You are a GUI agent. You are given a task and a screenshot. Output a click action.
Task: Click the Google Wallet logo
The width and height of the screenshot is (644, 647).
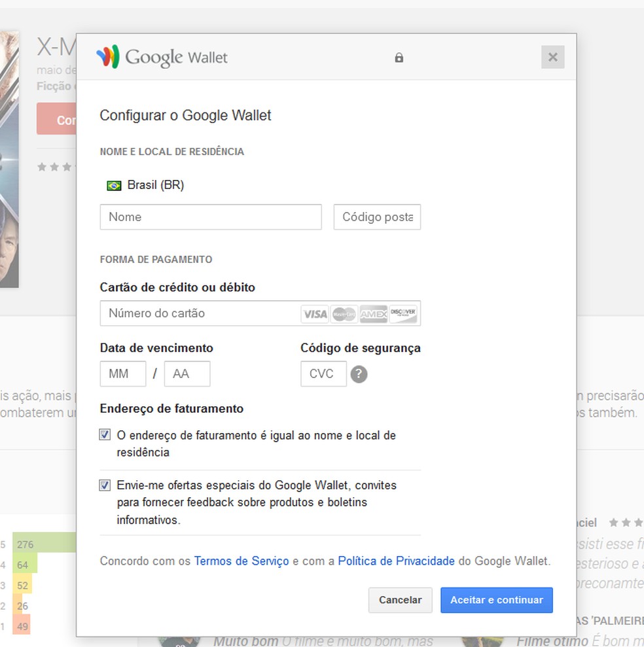tap(162, 57)
